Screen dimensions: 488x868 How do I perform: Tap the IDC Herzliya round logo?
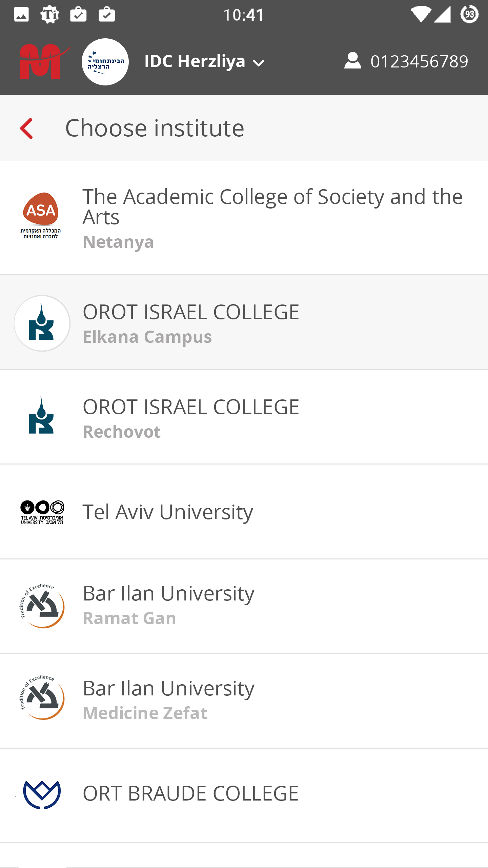tap(105, 62)
